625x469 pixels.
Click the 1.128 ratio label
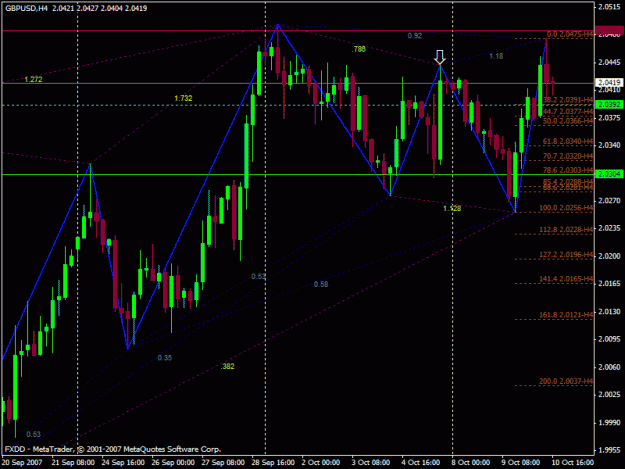click(452, 208)
